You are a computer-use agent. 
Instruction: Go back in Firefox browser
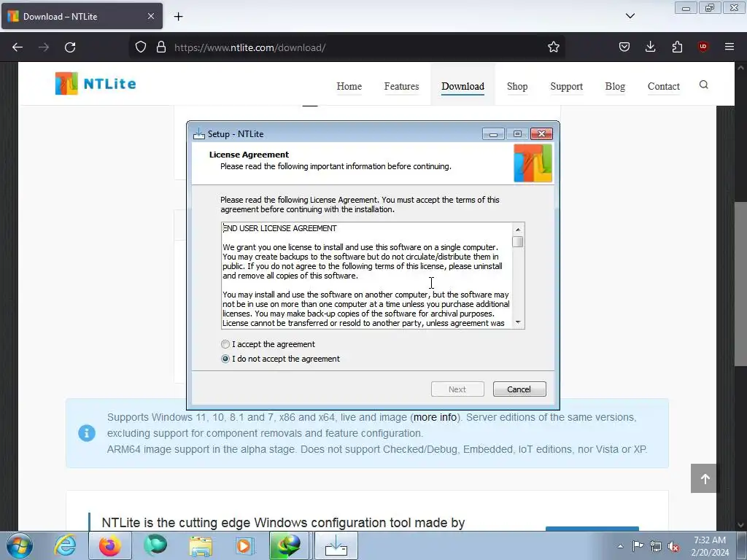(x=18, y=47)
